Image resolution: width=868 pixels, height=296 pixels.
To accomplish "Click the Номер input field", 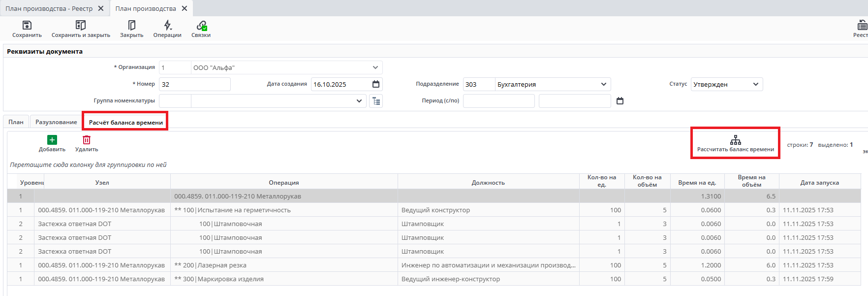I will tap(194, 84).
